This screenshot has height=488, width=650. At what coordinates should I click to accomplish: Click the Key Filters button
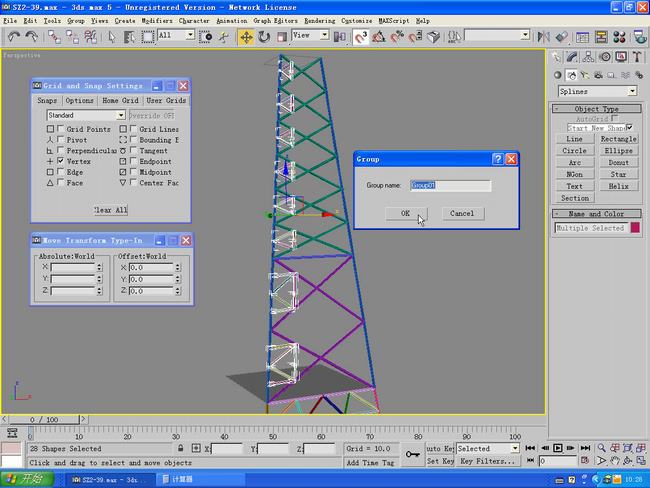coord(488,461)
